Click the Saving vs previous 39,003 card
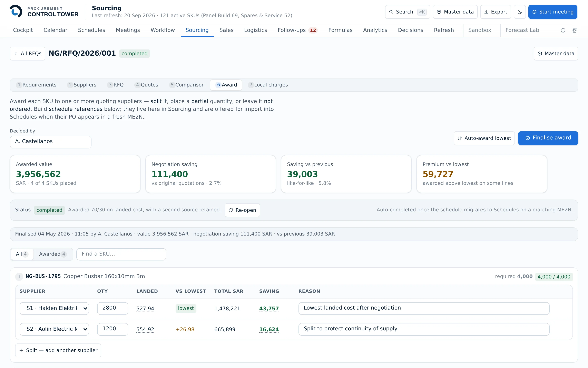Image resolution: width=588 pixels, height=368 pixels. [346, 174]
